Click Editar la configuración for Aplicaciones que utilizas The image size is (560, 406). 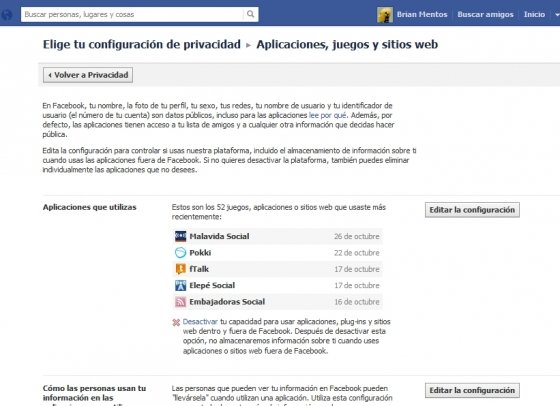472,210
